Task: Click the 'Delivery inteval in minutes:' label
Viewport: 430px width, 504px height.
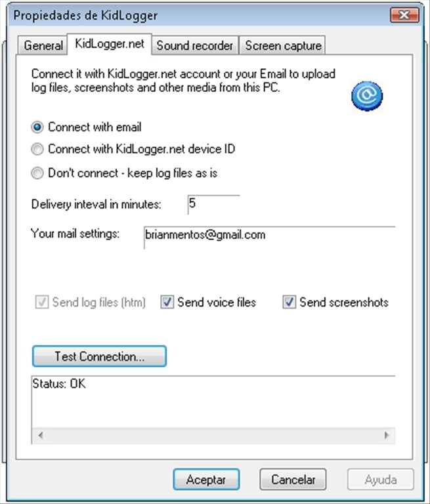Action: [x=96, y=205]
